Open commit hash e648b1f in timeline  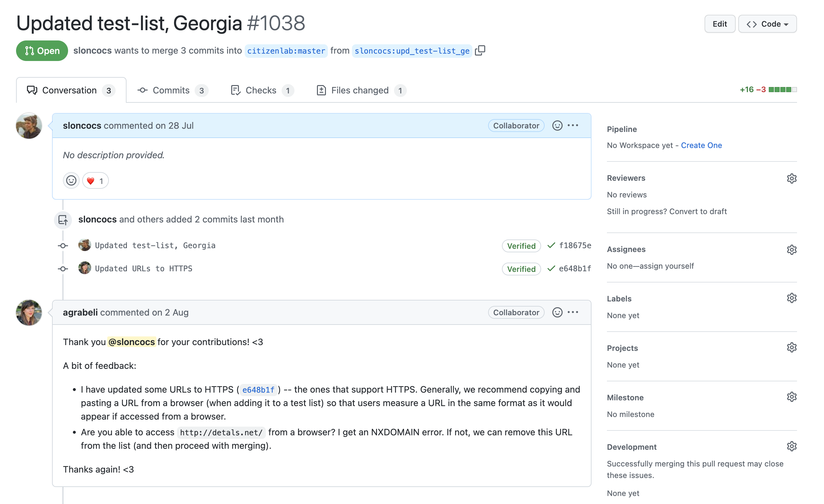[575, 269]
